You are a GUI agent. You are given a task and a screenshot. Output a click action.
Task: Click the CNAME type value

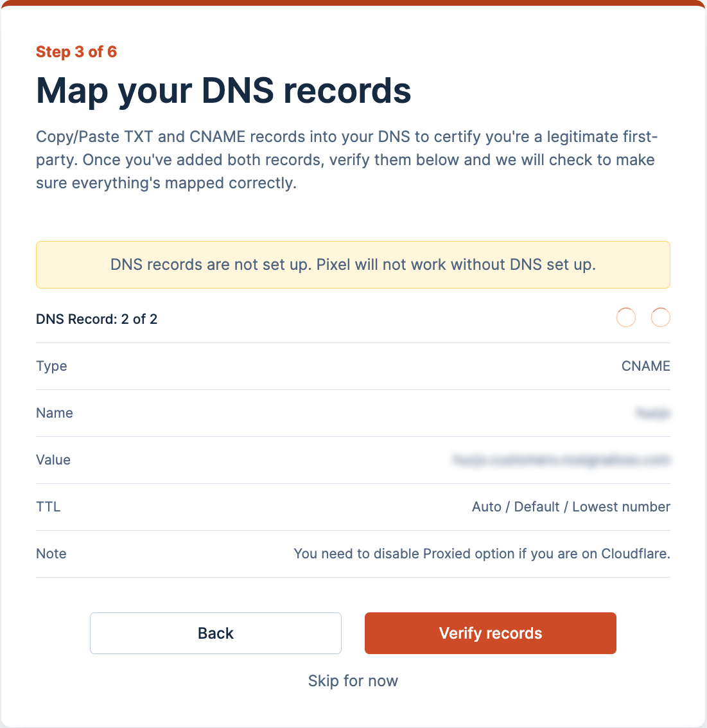tap(645, 366)
